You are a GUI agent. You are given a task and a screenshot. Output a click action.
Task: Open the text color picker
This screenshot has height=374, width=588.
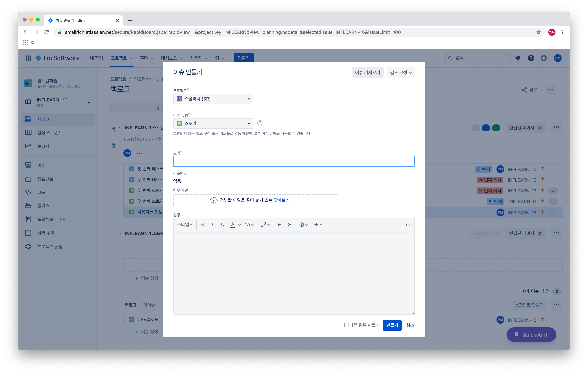pyautogui.click(x=239, y=224)
